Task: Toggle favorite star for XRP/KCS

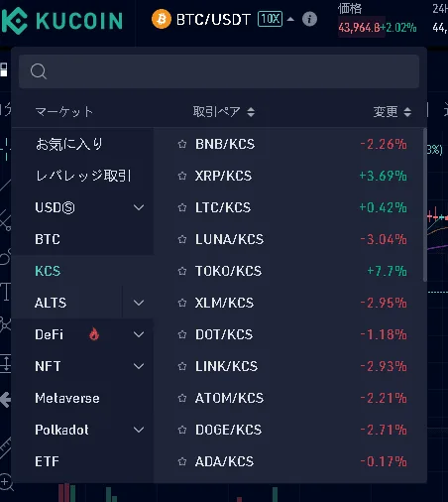Action: 182,176
